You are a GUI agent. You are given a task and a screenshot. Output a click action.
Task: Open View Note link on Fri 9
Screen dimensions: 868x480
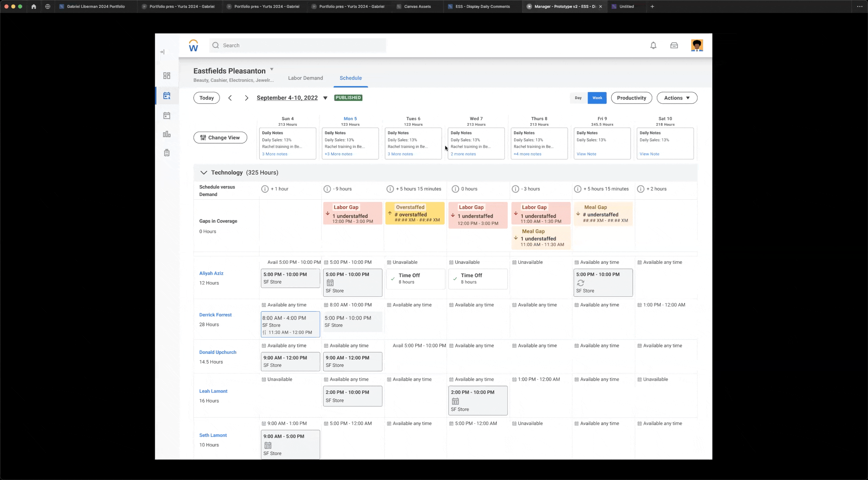[x=586, y=154]
